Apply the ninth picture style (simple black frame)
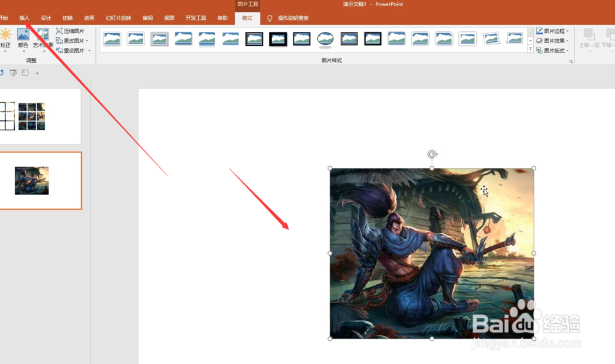 [301, 39]
